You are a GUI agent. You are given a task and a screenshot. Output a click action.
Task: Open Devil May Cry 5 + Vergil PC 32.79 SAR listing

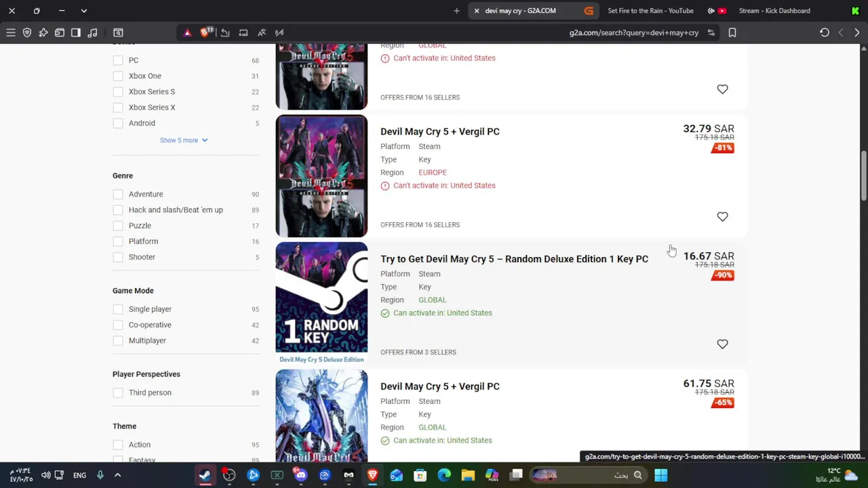[x=439, y=131]
